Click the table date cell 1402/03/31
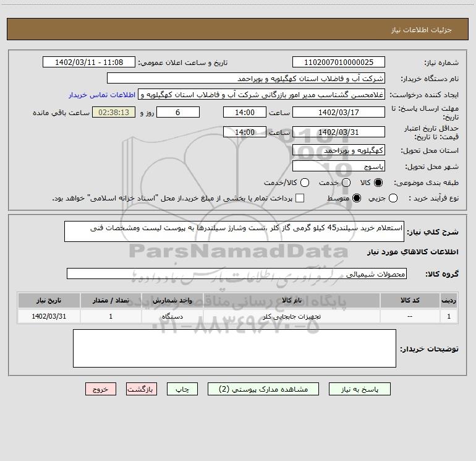 point(49,316)
